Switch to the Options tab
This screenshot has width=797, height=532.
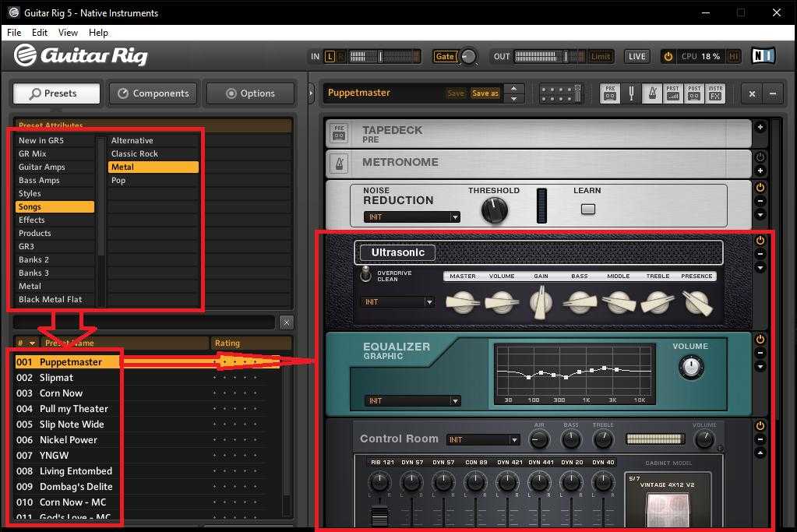(250, 93)
